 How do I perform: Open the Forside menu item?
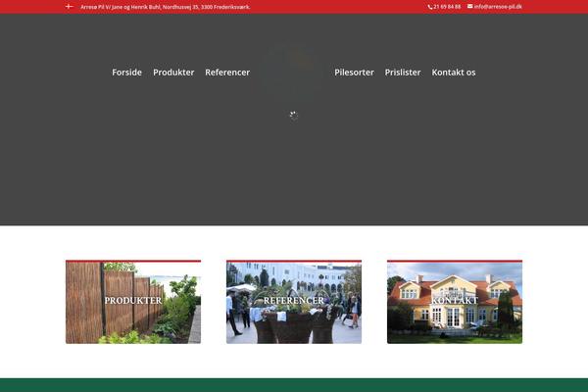click(x=126, y=73)
